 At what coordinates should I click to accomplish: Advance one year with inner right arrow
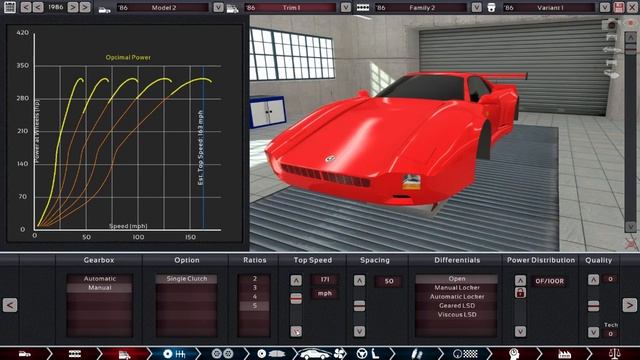tap(73, 7)
